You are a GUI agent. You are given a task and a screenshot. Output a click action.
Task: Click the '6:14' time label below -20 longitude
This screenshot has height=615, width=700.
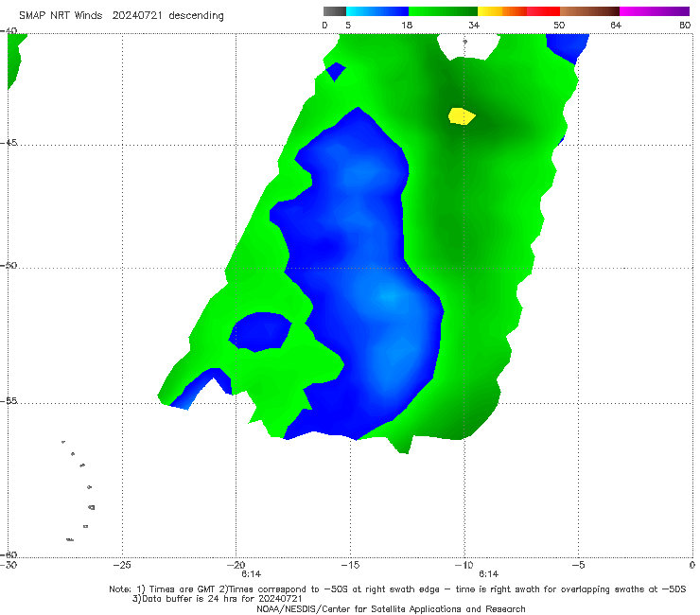click(x=252, y=574)
